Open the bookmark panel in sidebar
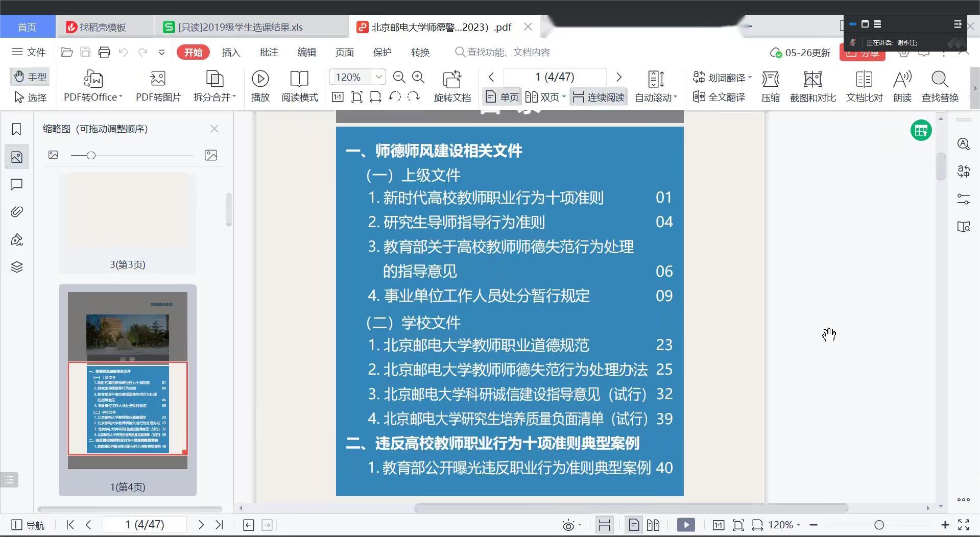Screen dimensions: 980x537 pos(16,129)
